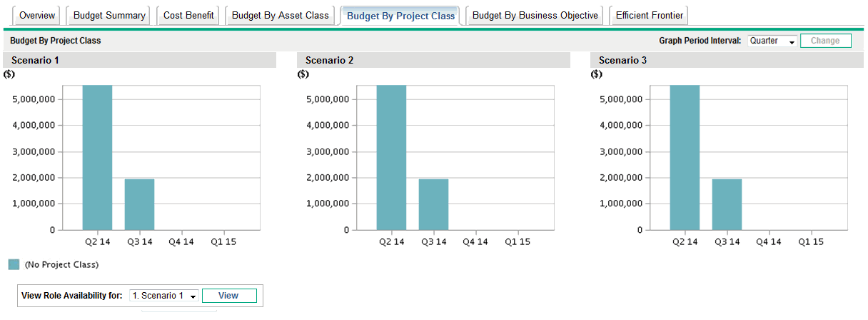This screenshot has width=868, height=320.
Task: Expand the Graph Period Interval dropdown
Action: 772,41
